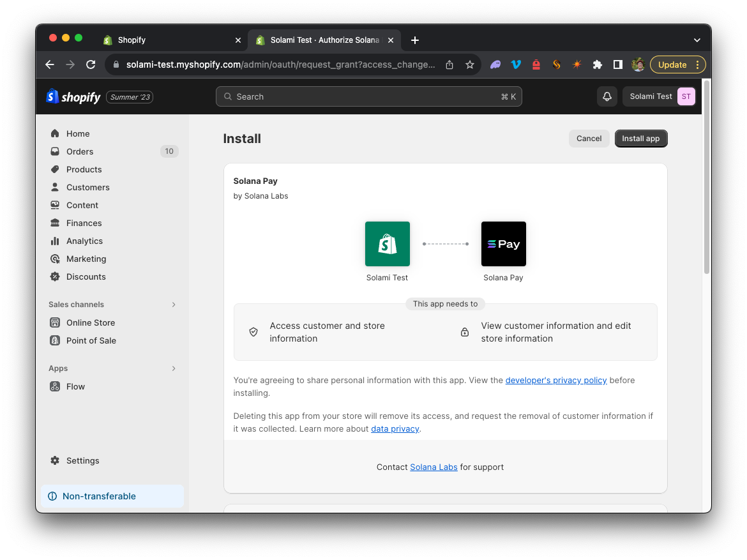Click the 'This app needs to' label

pyautogui.click(x=445, y=304)
